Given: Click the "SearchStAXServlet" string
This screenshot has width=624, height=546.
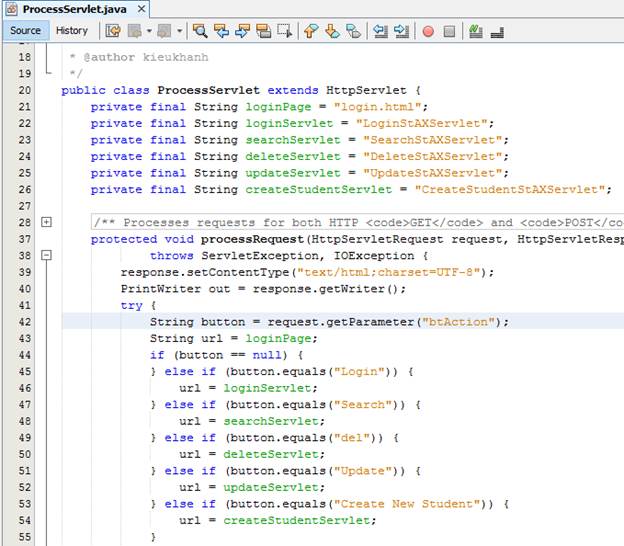Looking at the screenshot, I should point(433,140).
